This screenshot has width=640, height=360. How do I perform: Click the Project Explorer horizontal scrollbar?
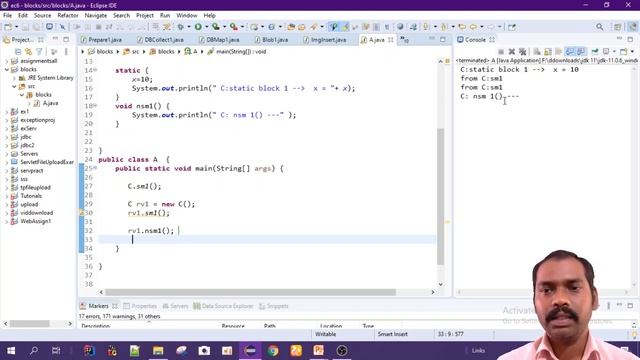pos(29,324)
